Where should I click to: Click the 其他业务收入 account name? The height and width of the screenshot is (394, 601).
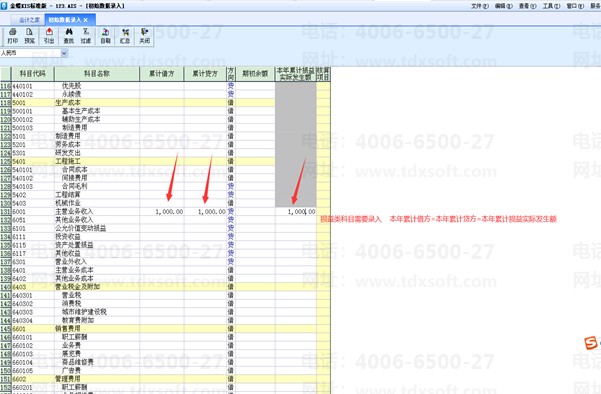click(x=74, y=220)
